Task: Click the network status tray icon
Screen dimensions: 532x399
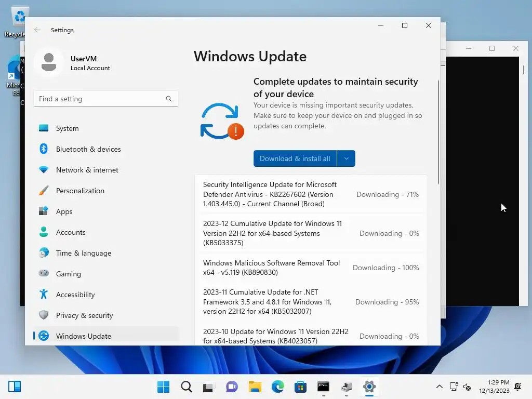Action: (454, 387)
